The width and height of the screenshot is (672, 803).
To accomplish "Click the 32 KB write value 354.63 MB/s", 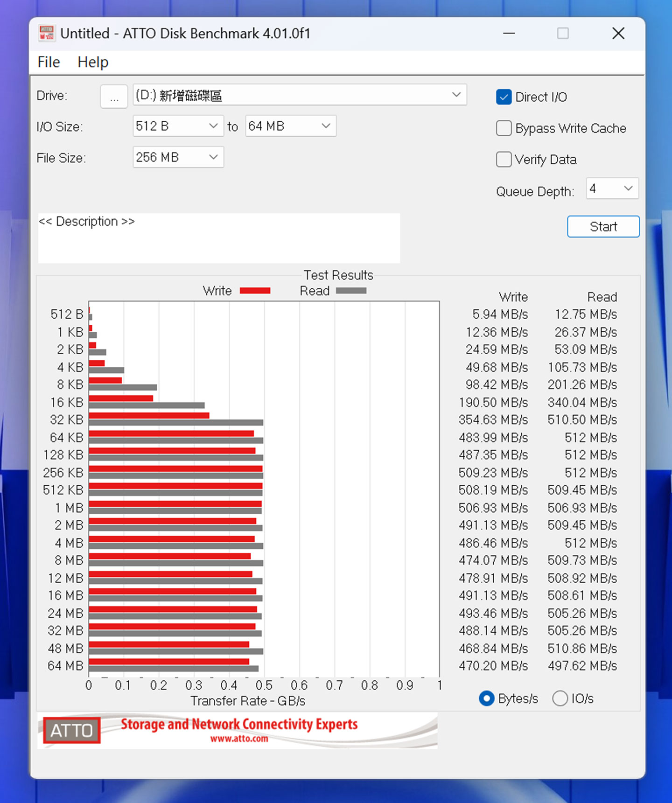I will click(x=493, y=420).
